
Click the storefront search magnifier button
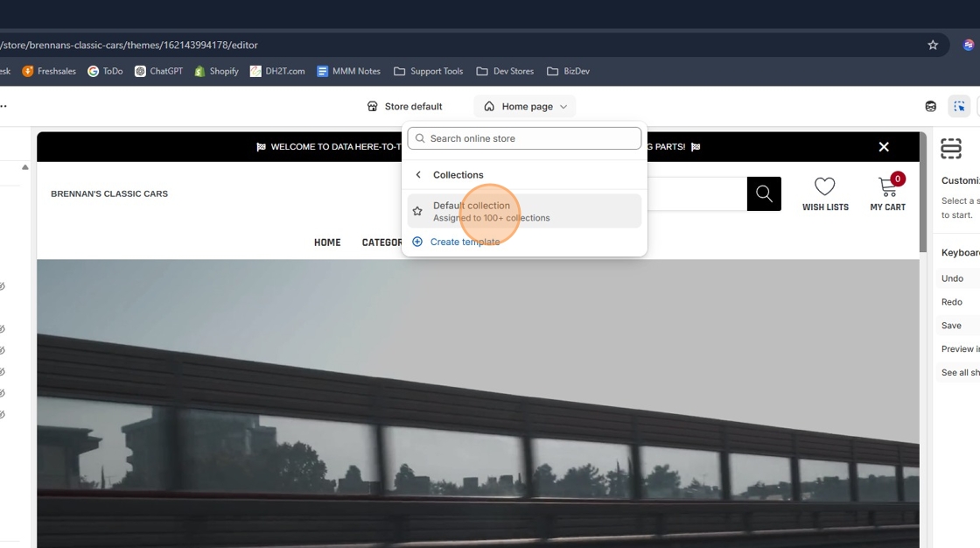(764, 194)
